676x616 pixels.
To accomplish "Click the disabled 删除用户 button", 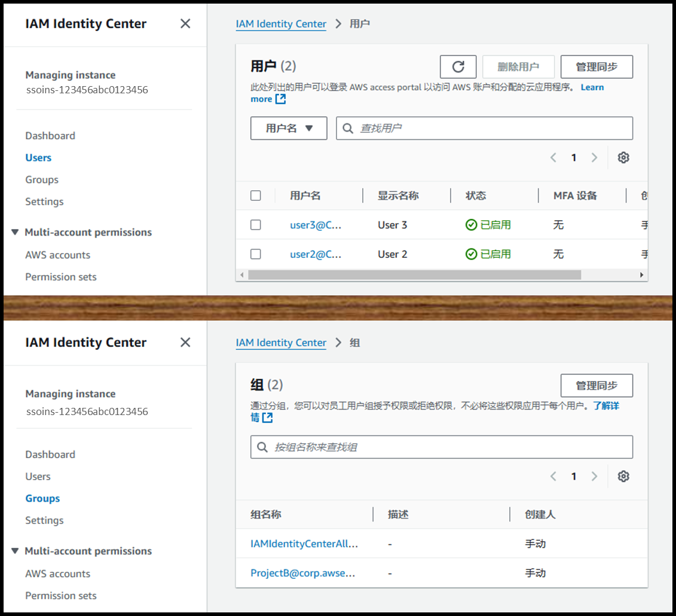I will tap(518, 67).
